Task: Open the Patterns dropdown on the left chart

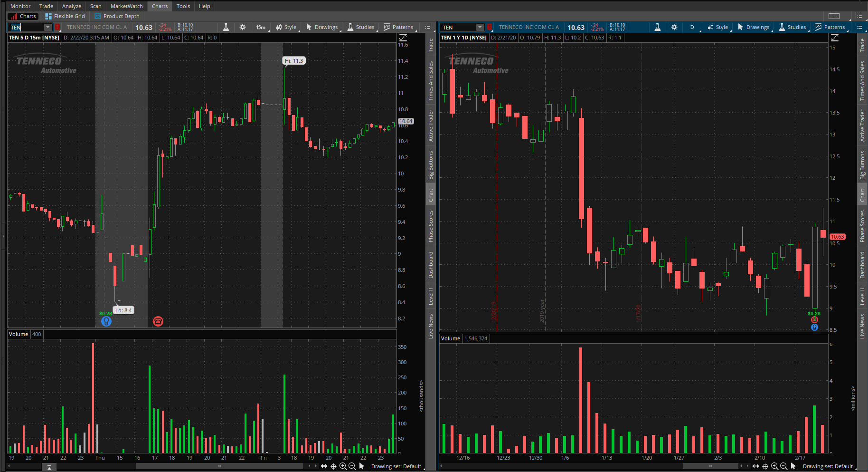Action: click(399, 27)
